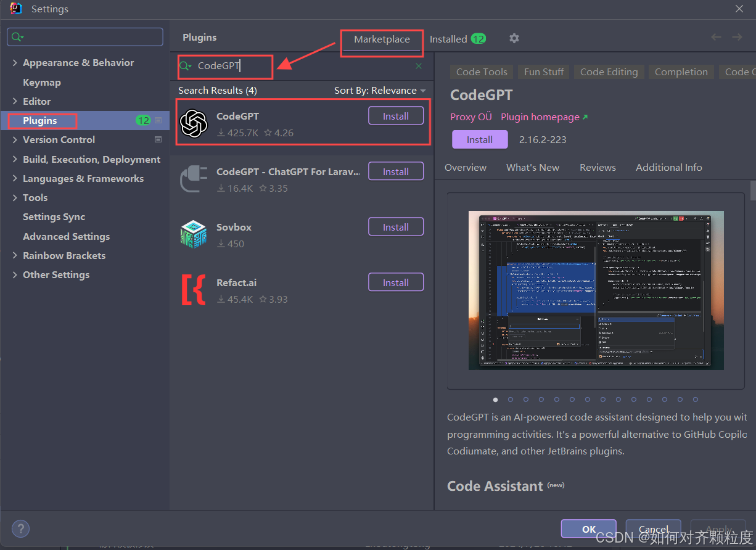Click the back navigation arrow
This screenshot has height=550, width=756.
coord(716,38)
